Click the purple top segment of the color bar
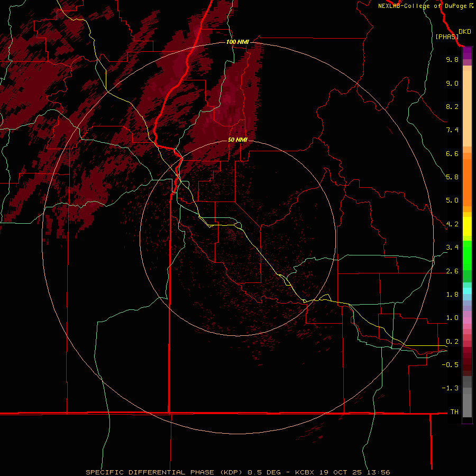The width and height of the screenshot is (476, 476). [467, 53]
